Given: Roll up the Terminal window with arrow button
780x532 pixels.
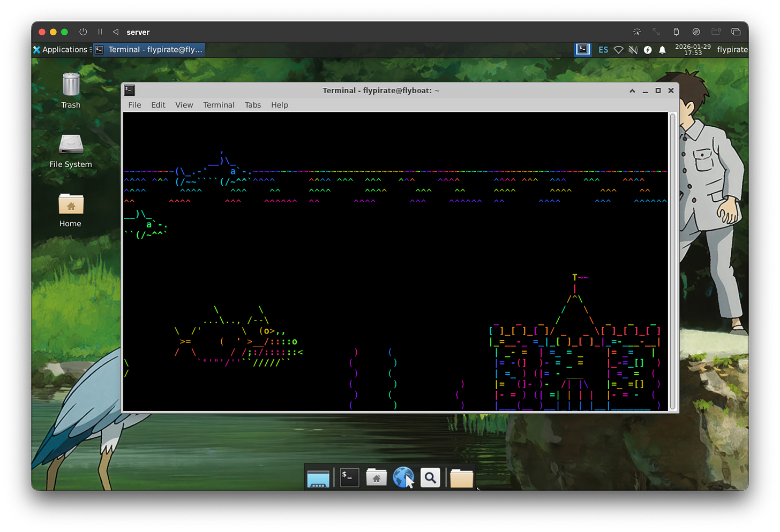Looking at the screenshot, I should click(632, 90).
